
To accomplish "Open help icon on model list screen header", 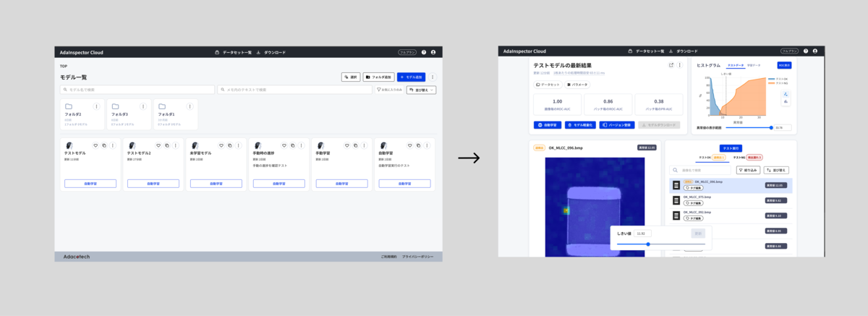I will coord(423,52).
